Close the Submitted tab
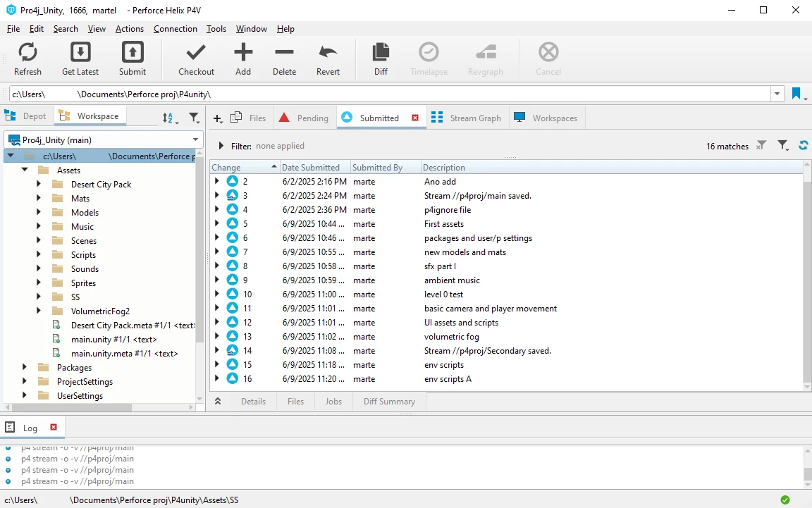Viewport: 812px width, 508px height. click(x=415, y=118)
